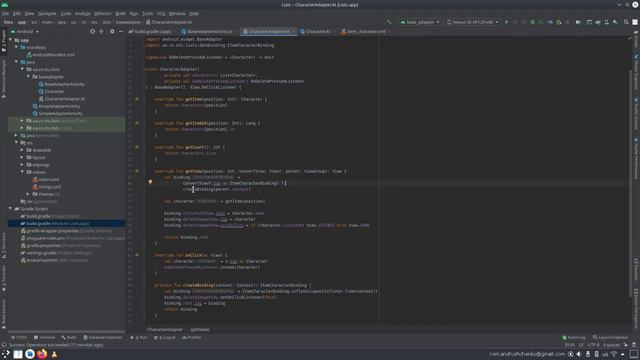Expand the drawable folder
The height and width of the screenshot is (360, 640).
pos(22,150)
